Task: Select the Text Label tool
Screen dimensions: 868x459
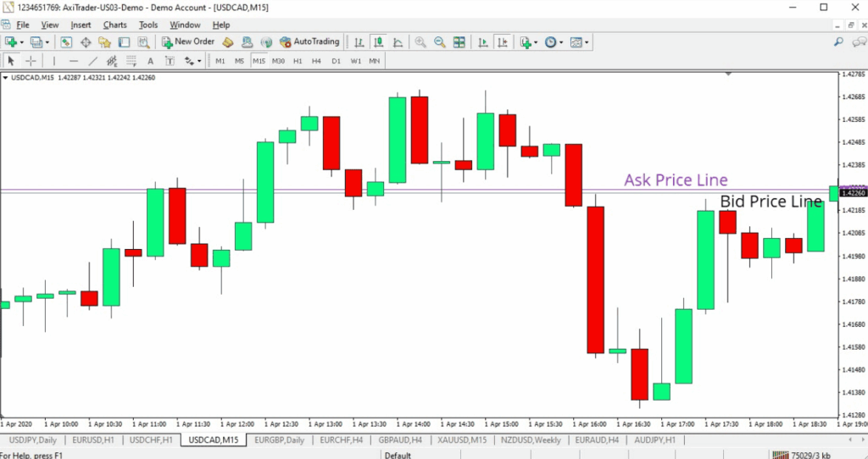Action: [x=170, y=61]
